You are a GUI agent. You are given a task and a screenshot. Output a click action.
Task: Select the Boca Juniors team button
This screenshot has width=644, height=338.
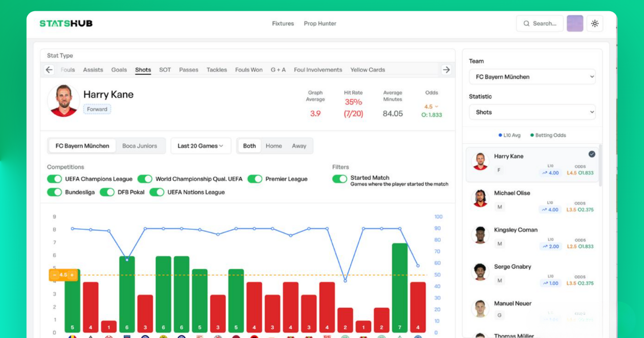click(140, 146)
